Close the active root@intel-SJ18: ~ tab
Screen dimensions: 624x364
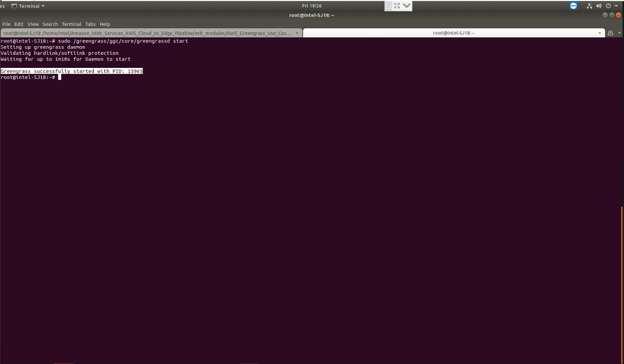[x=599, y=33]
